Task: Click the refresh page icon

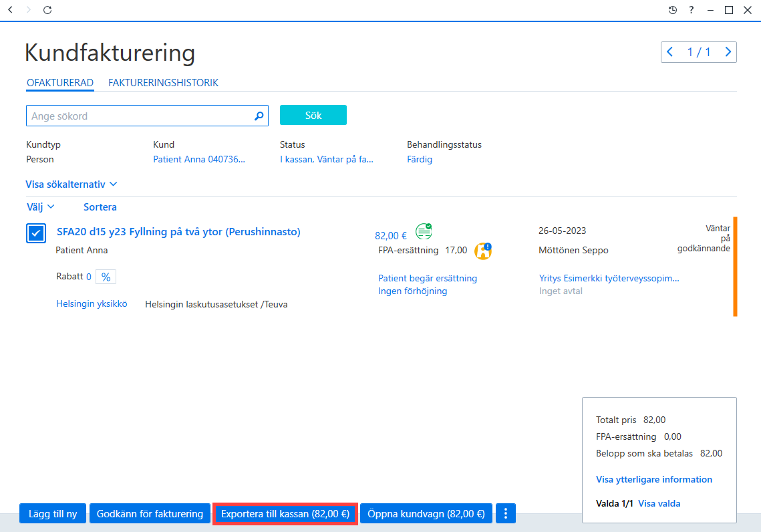Action: (x=47, y=10)
